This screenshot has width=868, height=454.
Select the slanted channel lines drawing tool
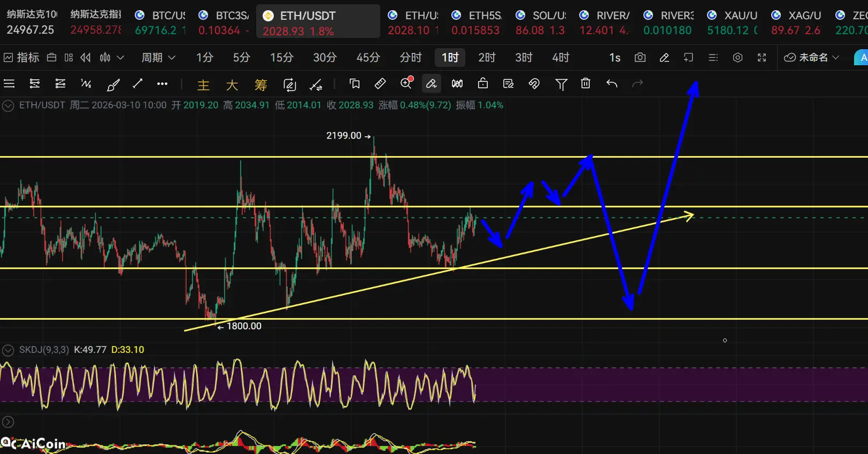pos(60,83)
